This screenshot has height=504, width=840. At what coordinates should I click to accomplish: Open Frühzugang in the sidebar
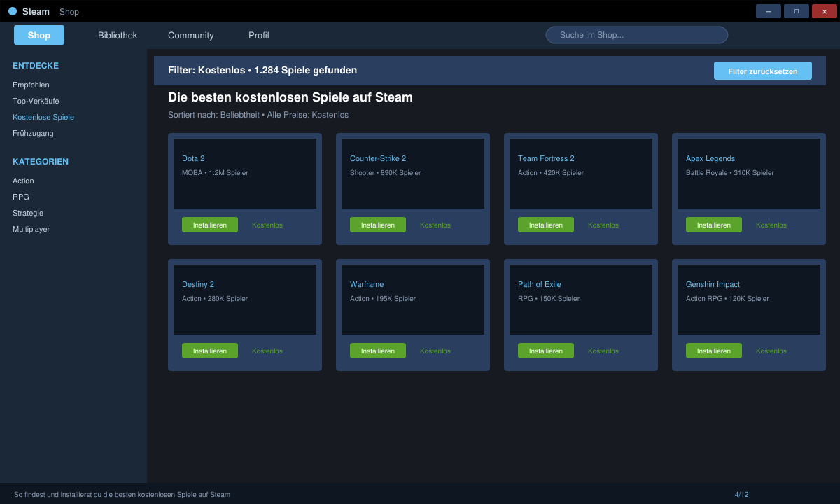33,133
